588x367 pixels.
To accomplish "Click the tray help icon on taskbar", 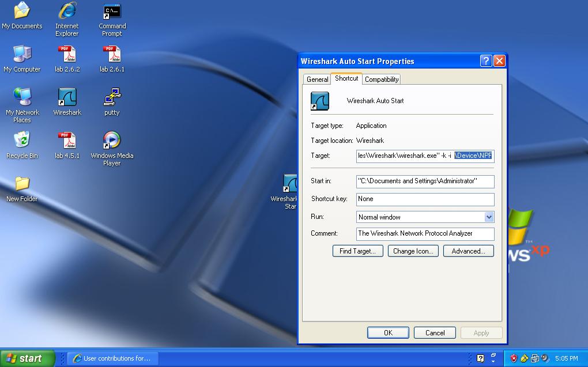I will point(480,358).
